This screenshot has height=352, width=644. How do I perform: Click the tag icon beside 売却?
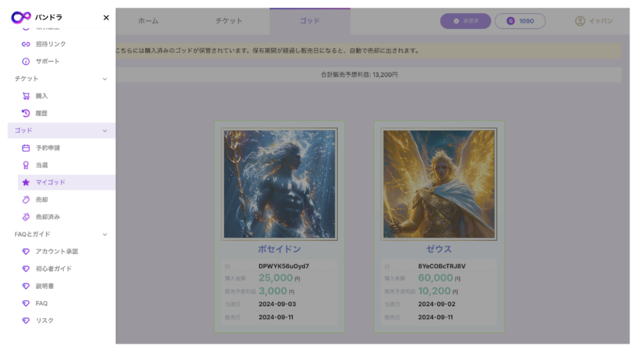click(26, 200)
